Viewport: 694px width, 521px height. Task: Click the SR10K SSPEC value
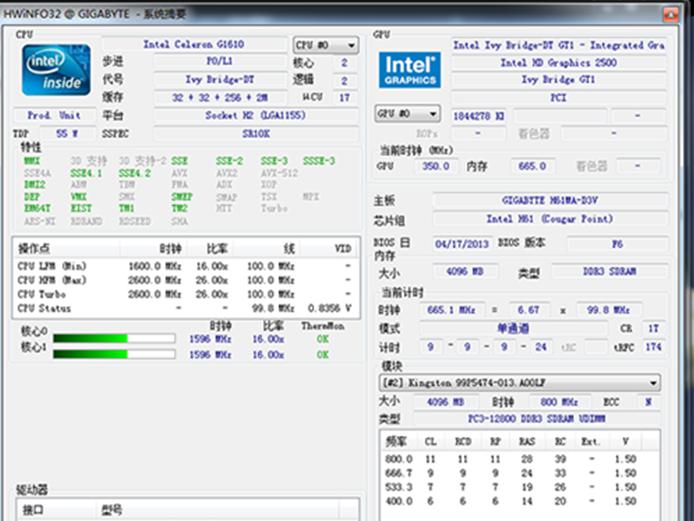[256, 134]
